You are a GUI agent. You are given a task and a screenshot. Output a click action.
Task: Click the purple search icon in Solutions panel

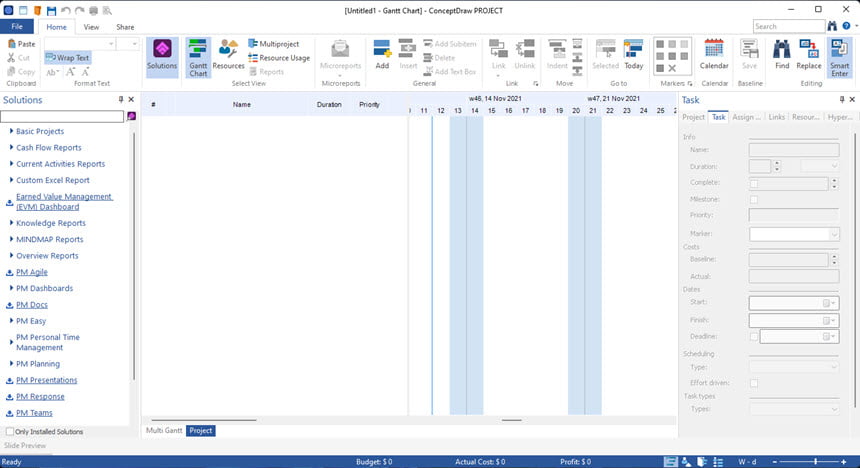pyautogui.click(x=132, y=116)
